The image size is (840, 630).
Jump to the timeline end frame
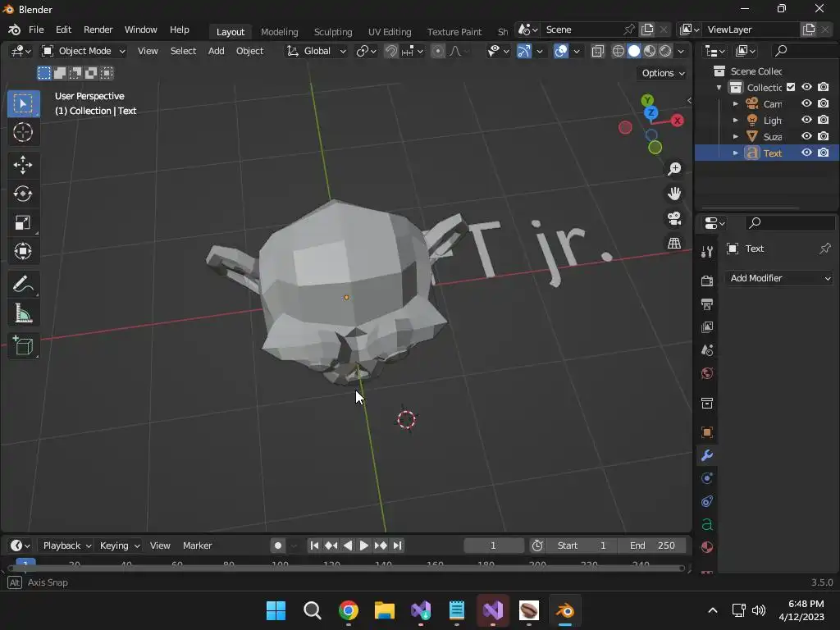coord(397,546)
